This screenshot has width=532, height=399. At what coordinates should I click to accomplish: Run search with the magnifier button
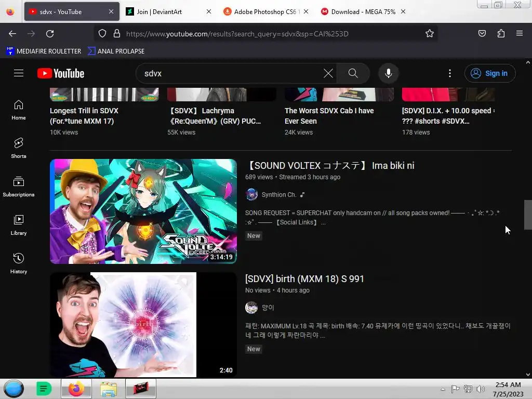(x=353, y=73)
